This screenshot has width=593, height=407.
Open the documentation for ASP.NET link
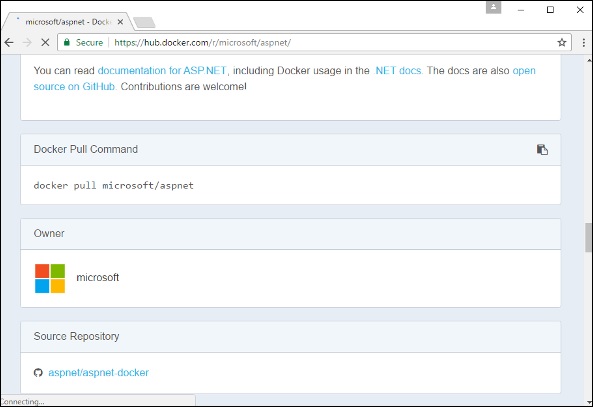pyautogui.click(x=162, y=71)
